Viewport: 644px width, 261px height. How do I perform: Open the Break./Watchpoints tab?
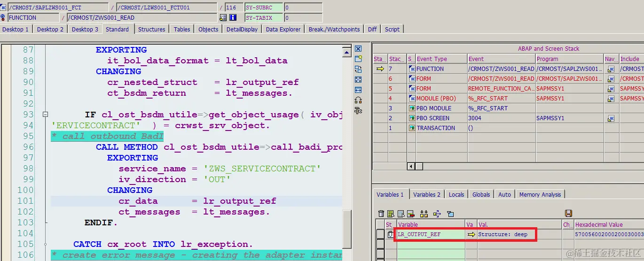coord(334,29)
